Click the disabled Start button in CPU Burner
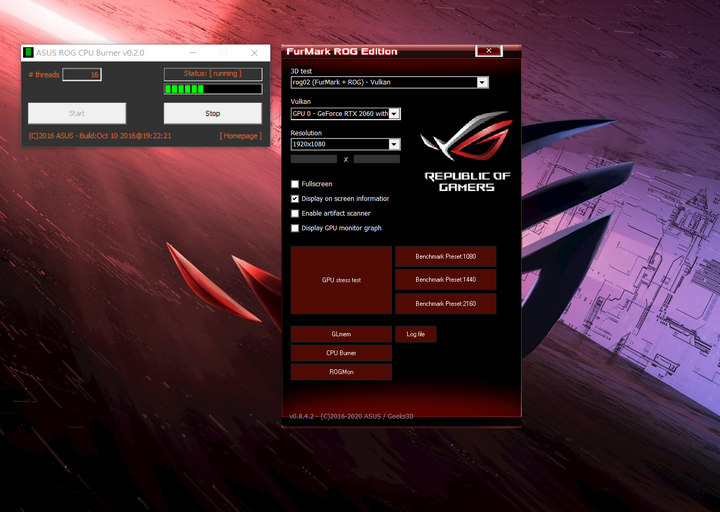Viewport: 720px width, 512px height. coord(77,113)
